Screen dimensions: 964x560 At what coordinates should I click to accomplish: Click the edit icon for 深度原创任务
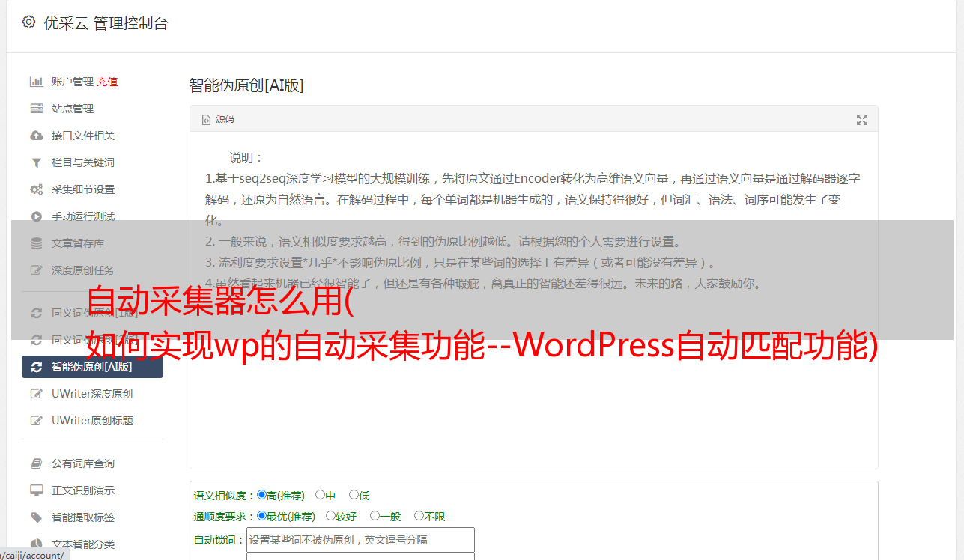[x=36, y=270]
